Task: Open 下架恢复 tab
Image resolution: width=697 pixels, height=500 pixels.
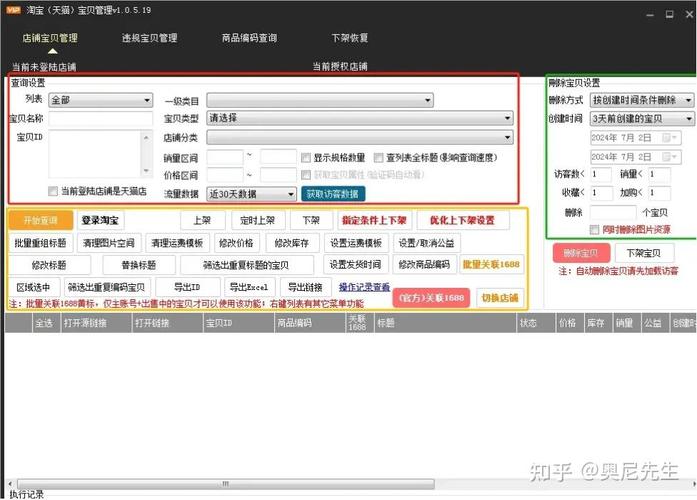Action: click(x=350, y=38)
